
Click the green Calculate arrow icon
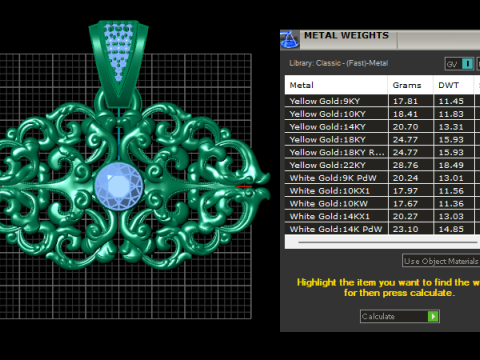click(433, 316)
